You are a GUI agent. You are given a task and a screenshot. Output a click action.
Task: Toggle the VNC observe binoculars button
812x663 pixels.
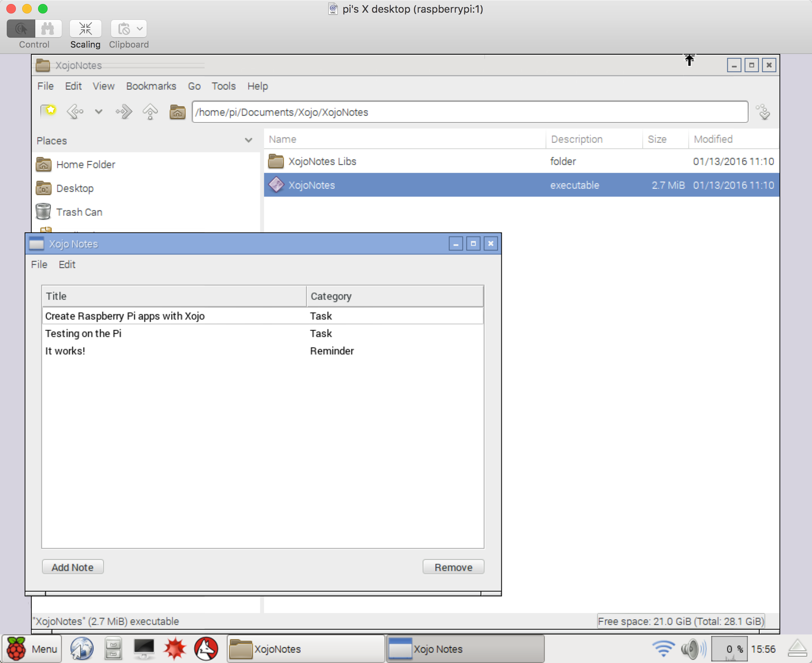point(48,29)
